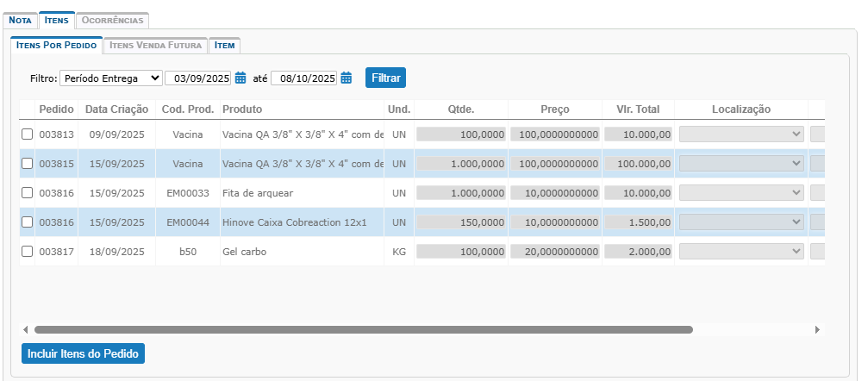Click left arrow of horizontal scrollbar

pyautogui.click(x=25, y=329)
